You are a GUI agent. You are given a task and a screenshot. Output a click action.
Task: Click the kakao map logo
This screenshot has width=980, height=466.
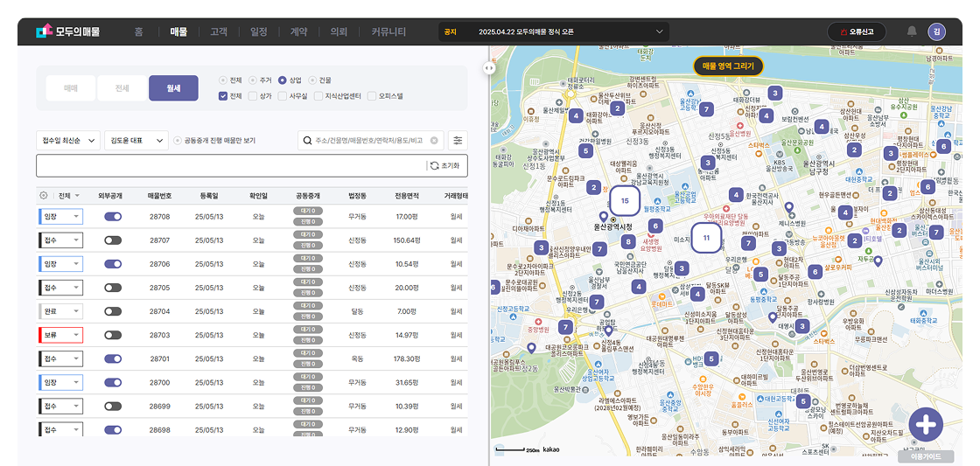tap(551, 449)
